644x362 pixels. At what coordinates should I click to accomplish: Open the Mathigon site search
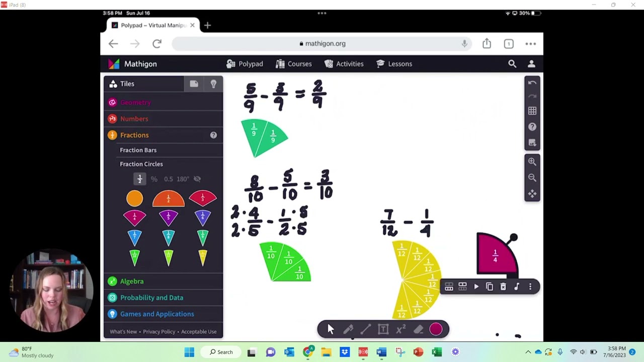point(512,64)
